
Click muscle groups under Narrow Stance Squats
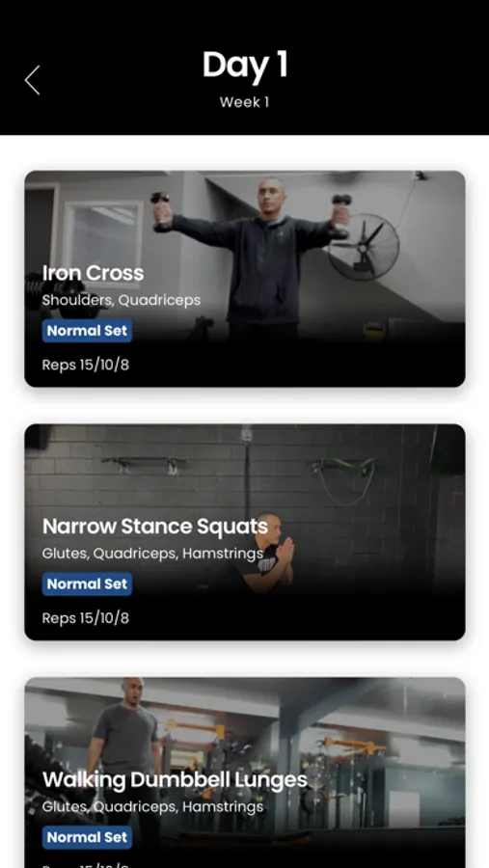pos(152,554)
